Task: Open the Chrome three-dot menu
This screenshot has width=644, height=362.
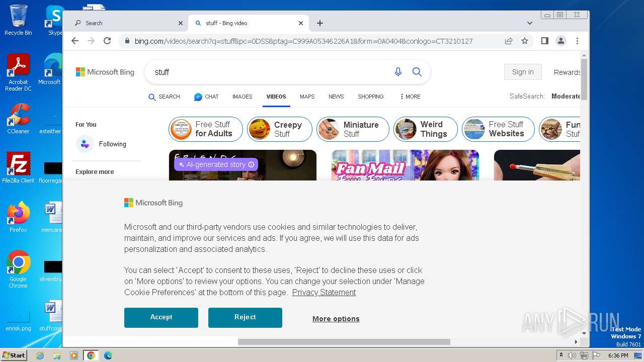Action: pos(577,41)
